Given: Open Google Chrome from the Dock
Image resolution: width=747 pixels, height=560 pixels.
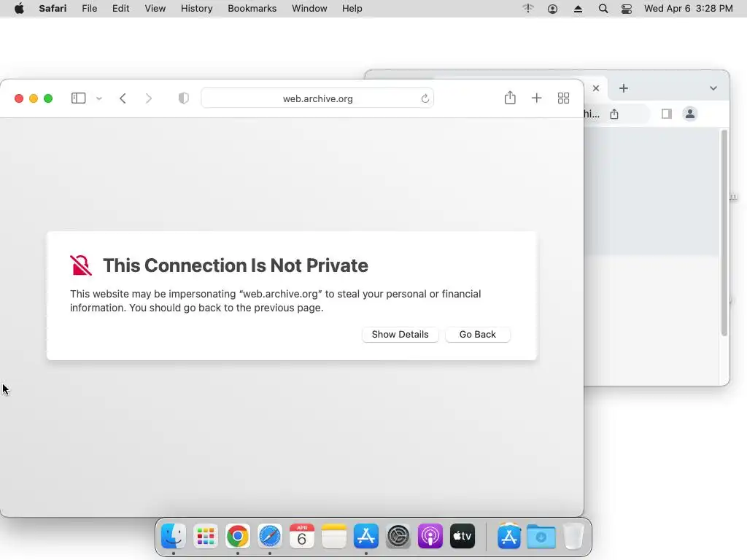Looking at the screenshot, I should click(238, 536).
